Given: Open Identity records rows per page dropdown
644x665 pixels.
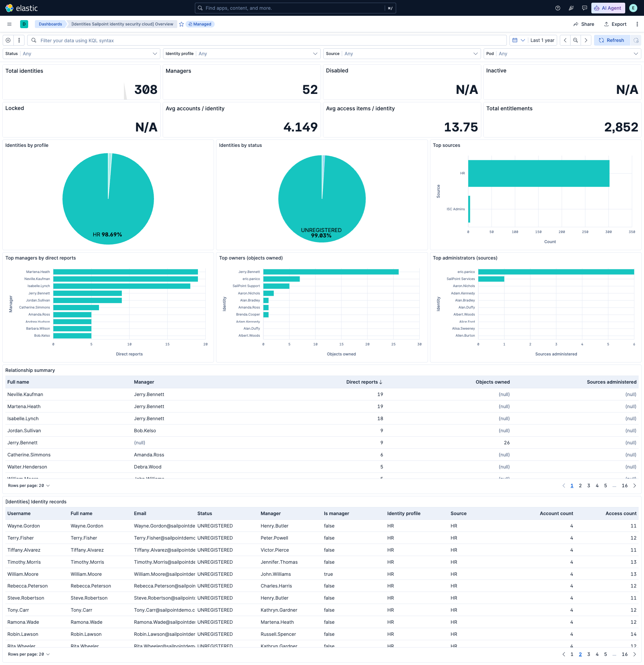Looking at the screenshot, I should [x=29, y=654].
